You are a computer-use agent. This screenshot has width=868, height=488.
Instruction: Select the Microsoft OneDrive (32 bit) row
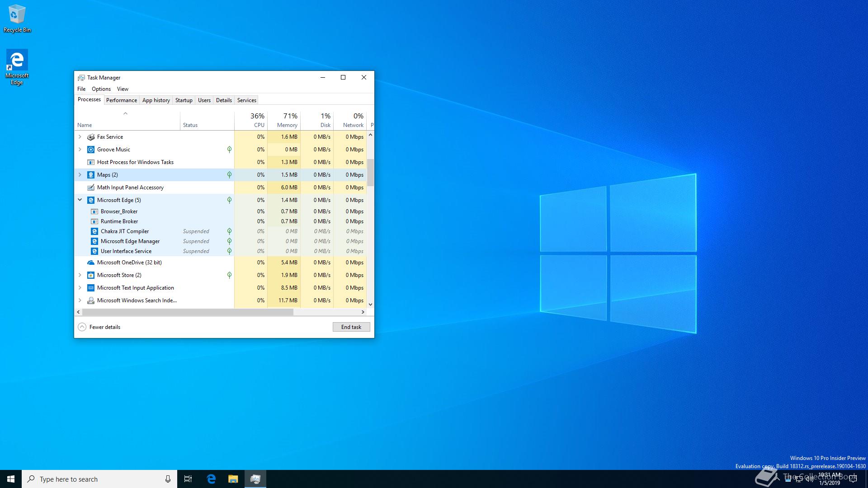(x=221, y=263)
